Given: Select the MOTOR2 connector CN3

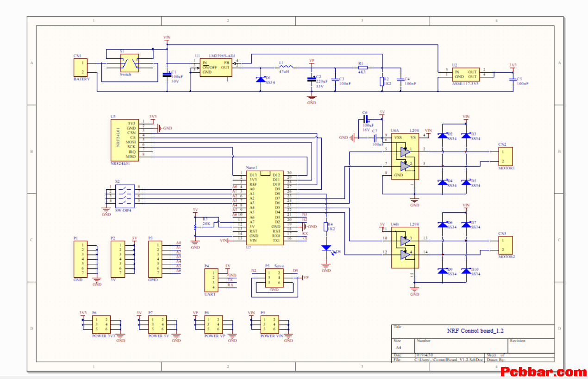Looking at the screenshot, I should [x=505, y=245].
